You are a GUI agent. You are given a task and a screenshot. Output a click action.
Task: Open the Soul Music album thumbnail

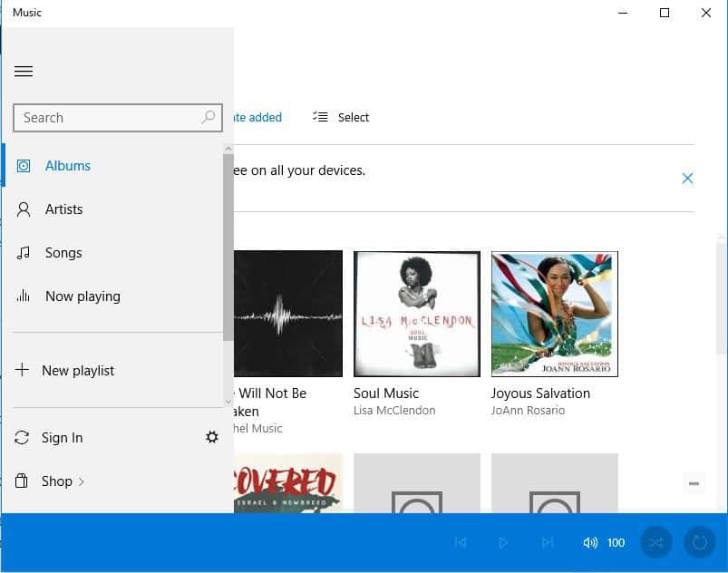click(416, 314)
